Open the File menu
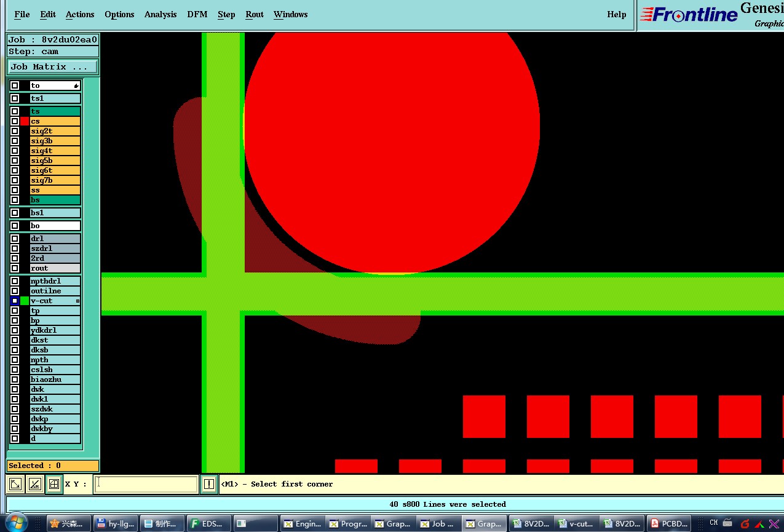Image resolution: width=784 pixels, height=532 pixels. click(x=22, y=14)
